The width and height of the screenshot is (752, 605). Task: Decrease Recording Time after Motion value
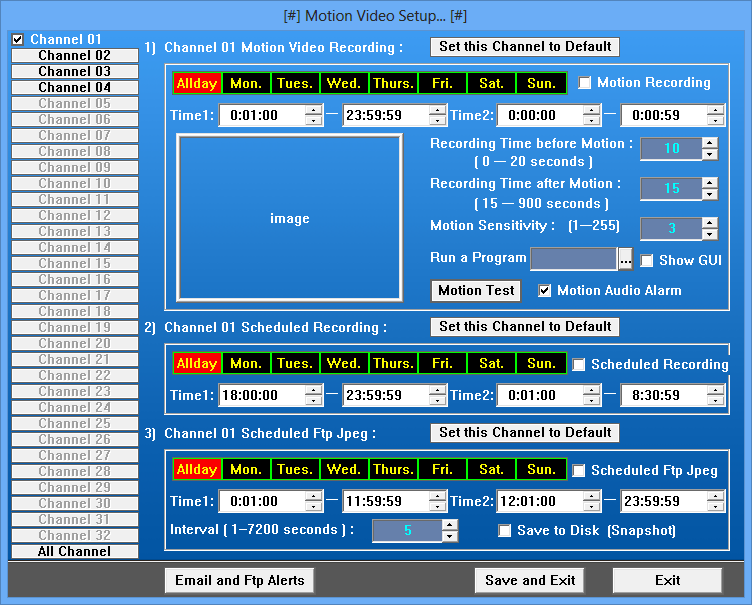tap(710, 194)
